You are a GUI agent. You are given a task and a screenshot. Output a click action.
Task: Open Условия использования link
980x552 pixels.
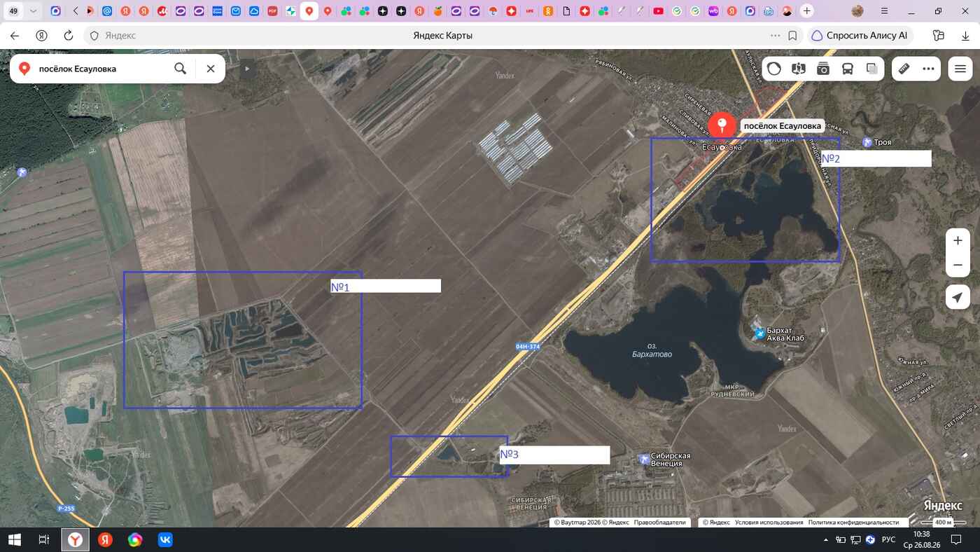pyautogui.click(x=769, y=523)
